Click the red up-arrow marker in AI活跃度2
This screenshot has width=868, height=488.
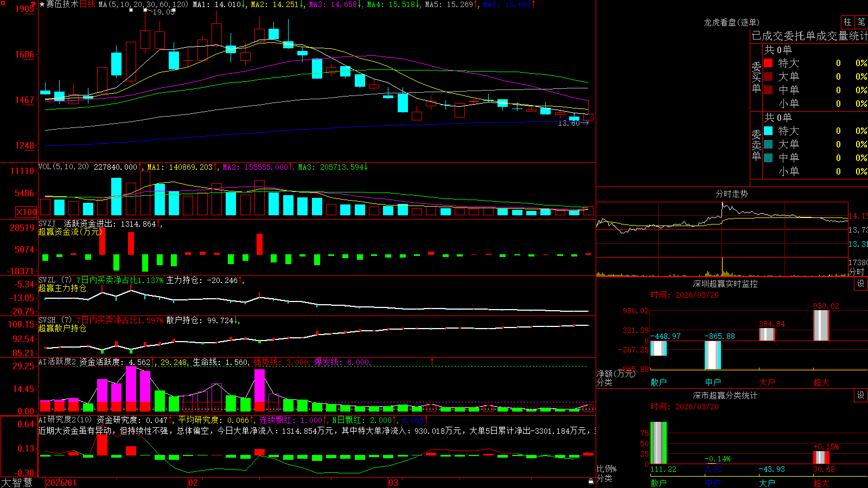432,361
